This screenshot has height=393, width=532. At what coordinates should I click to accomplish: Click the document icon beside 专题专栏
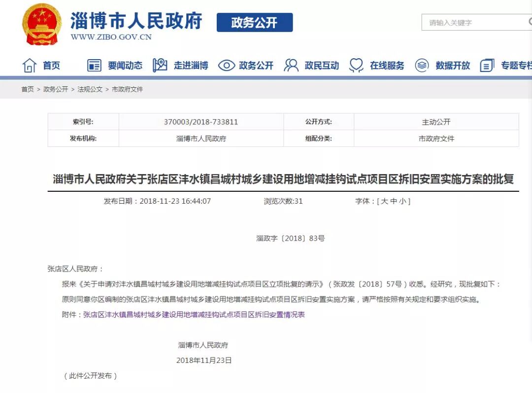pyautogui.click(x=487, y=65)
